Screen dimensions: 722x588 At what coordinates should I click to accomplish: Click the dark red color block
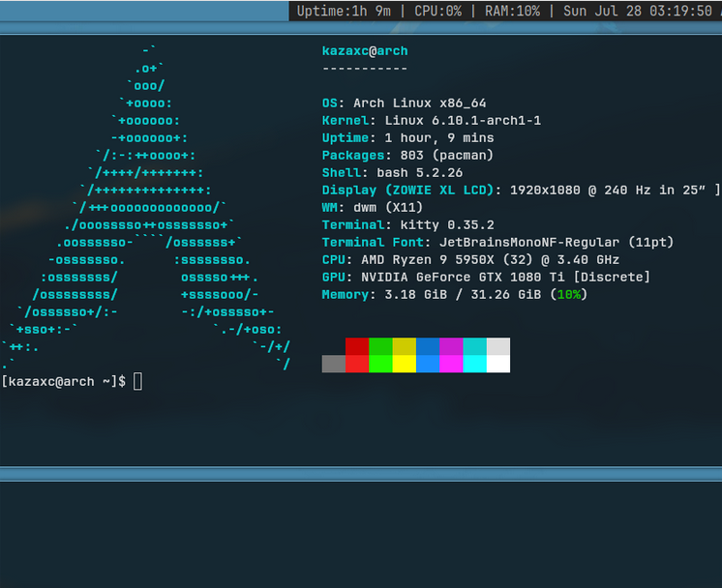pos(357,346)
